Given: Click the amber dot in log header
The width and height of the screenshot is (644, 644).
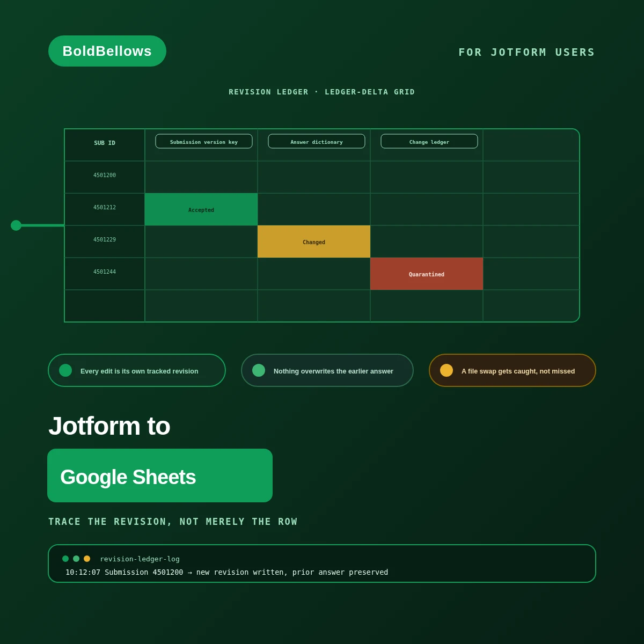Looking at the screenshot, I should [87, 559].
